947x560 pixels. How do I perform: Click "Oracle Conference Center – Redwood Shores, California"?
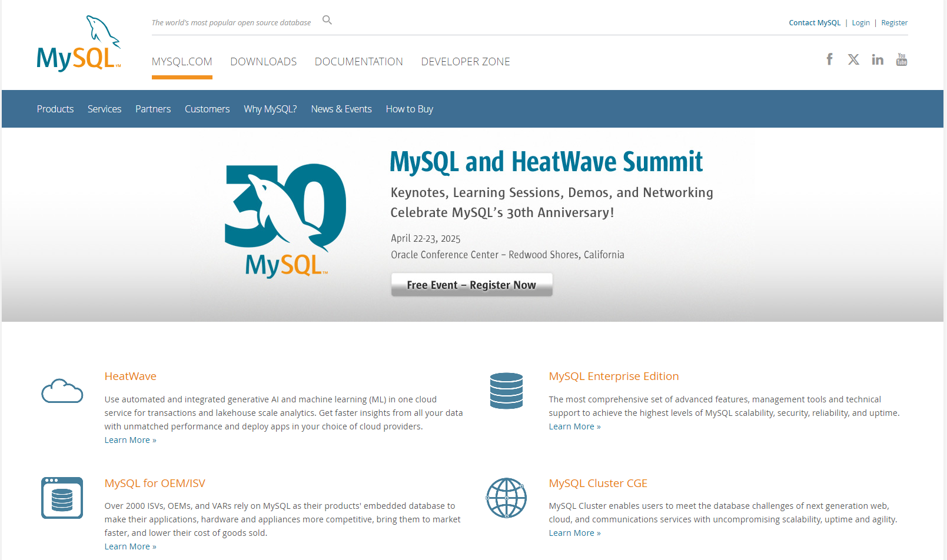(507, 255)
